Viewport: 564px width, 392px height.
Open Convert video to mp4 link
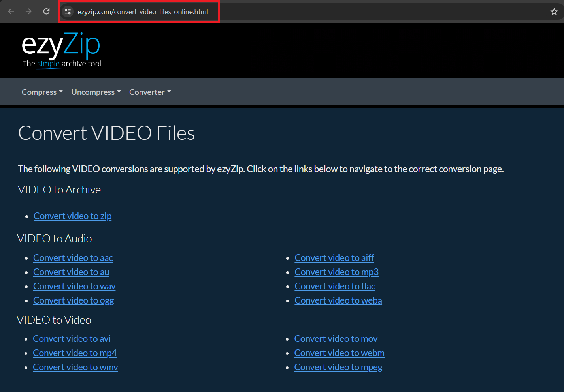point(75,353)
